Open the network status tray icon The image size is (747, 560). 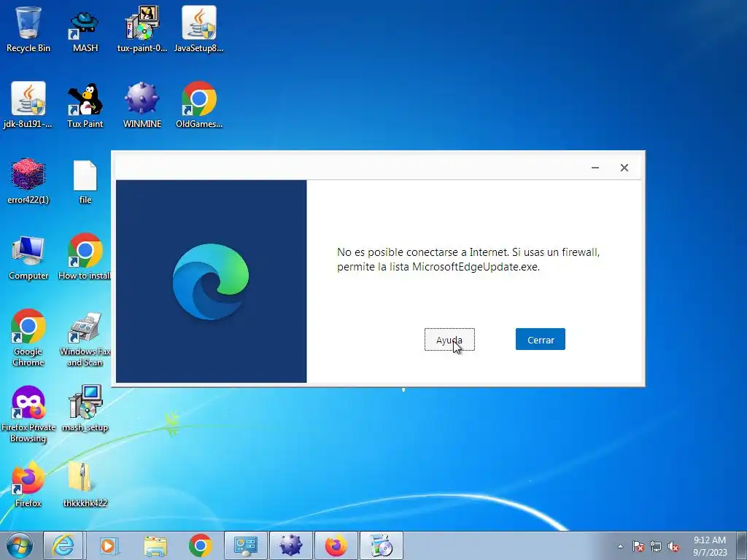click(x=656, y=546)
